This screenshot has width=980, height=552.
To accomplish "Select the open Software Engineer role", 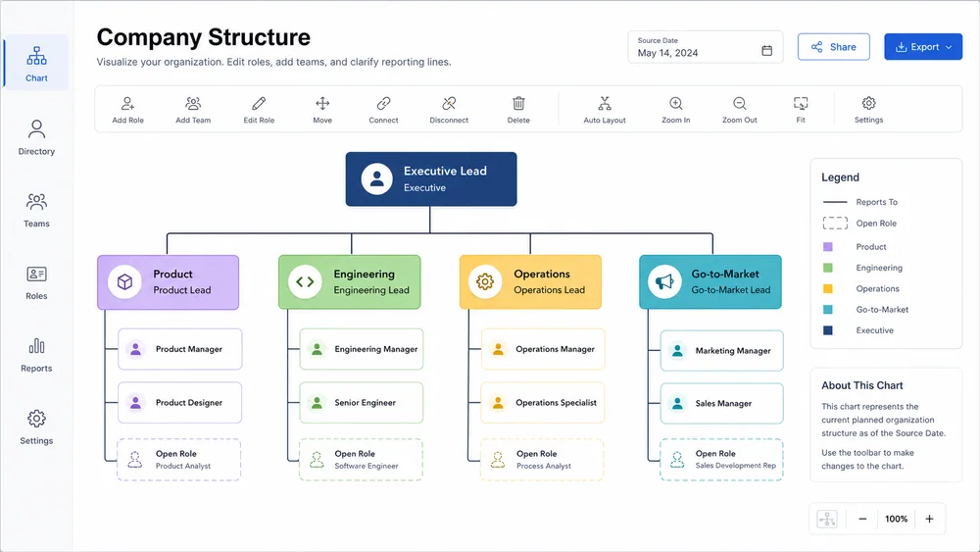I will click(x=361, y=460).
